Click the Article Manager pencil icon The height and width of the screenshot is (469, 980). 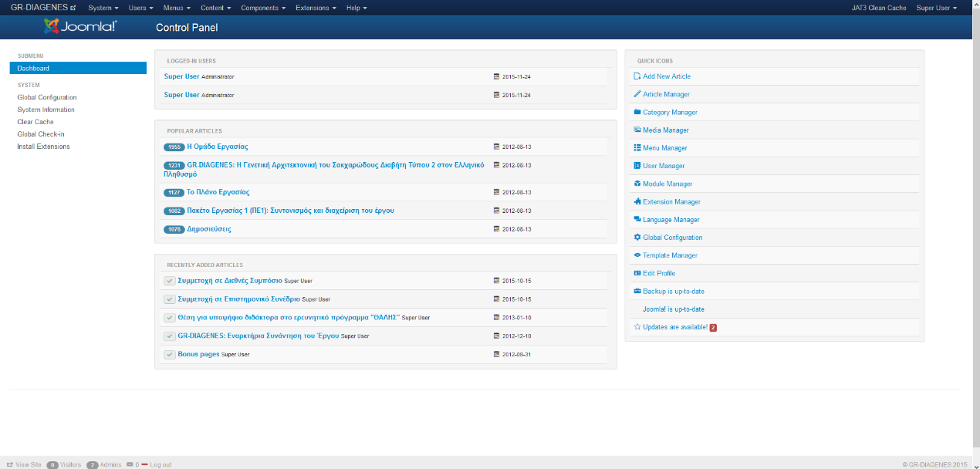[637, 94]
